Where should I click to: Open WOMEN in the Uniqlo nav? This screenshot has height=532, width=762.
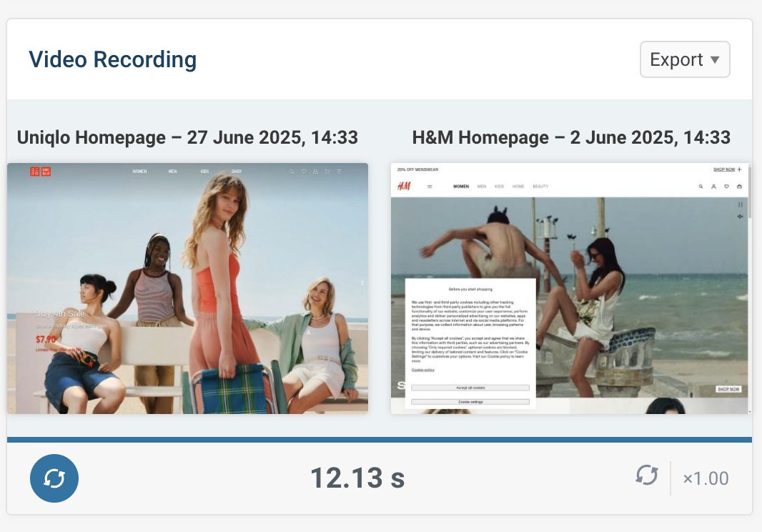click(x=139, y=172)
